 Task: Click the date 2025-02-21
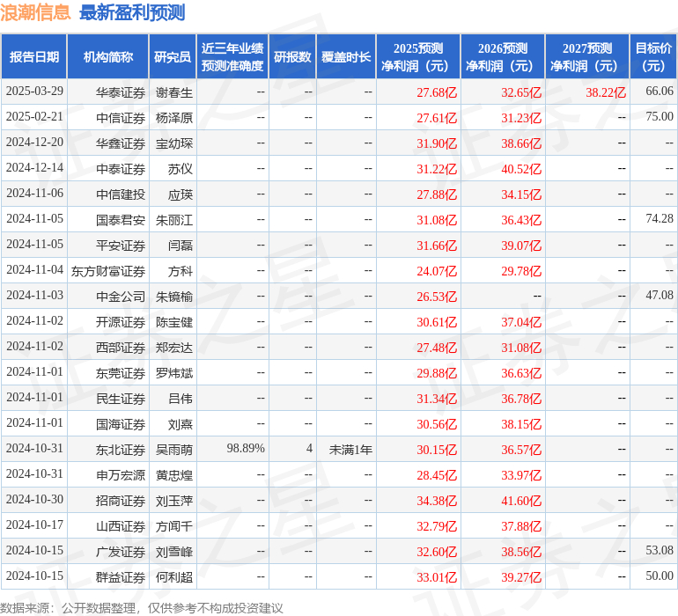[x=34, y=116]
